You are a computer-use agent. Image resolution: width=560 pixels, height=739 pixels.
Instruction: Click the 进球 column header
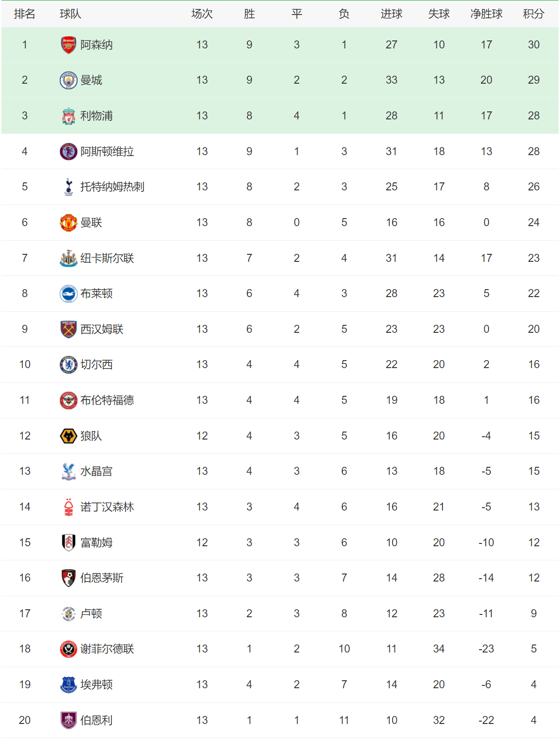pos(391,14)
